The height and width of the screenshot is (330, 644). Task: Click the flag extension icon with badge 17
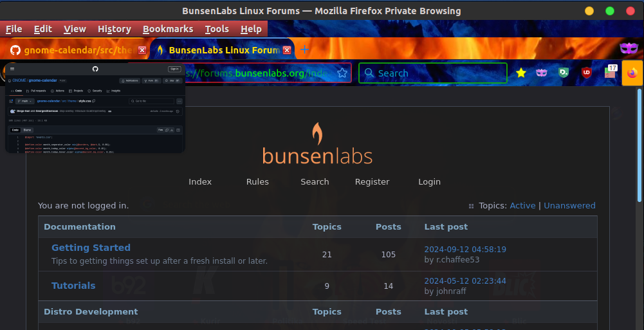pyautogui.click(x=611, y=71)
